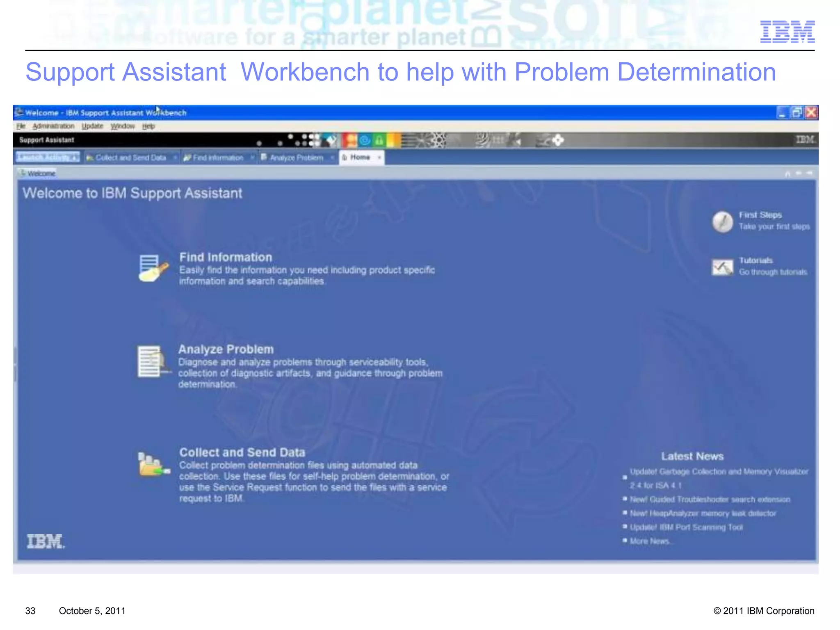Click the Collect and Send Data folder icon
This screenshot has width=840, height=630.
click(154, 464)
